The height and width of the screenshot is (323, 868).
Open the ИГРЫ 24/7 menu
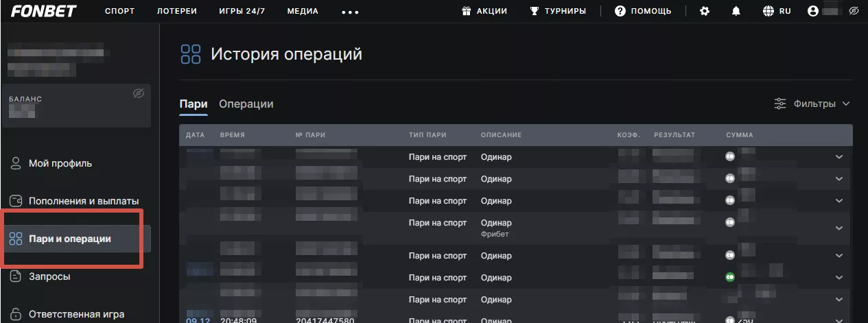click(x=242, y=11)
